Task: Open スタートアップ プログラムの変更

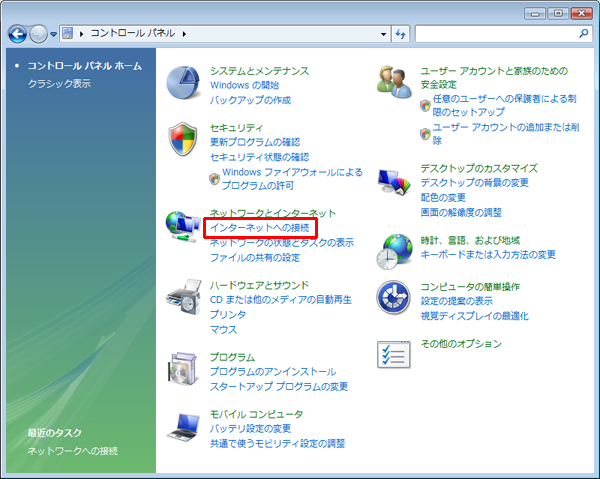Action: pyautogui.click(x=279, y=386)
